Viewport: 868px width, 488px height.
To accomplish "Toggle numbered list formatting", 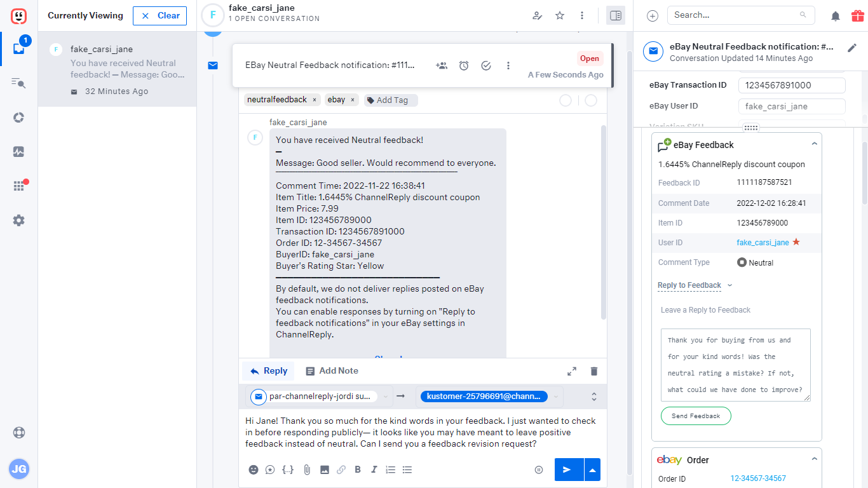I will tap(391, 470).
